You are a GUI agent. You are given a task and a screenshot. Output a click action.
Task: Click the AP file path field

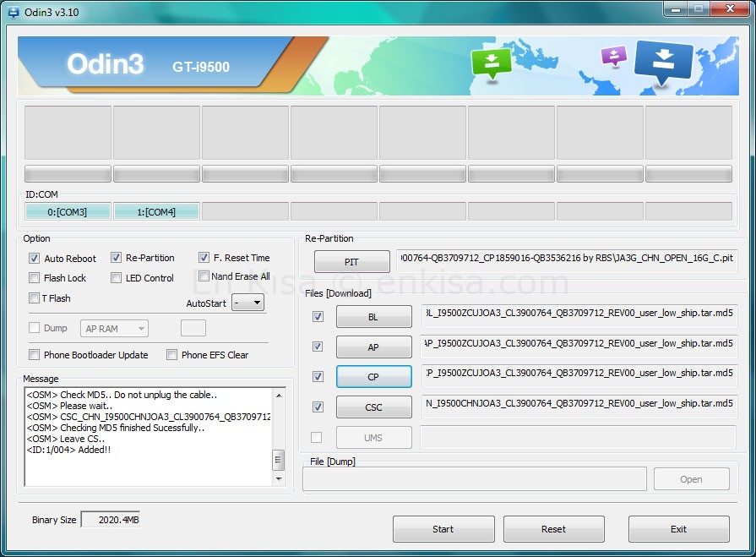point(579,347)
